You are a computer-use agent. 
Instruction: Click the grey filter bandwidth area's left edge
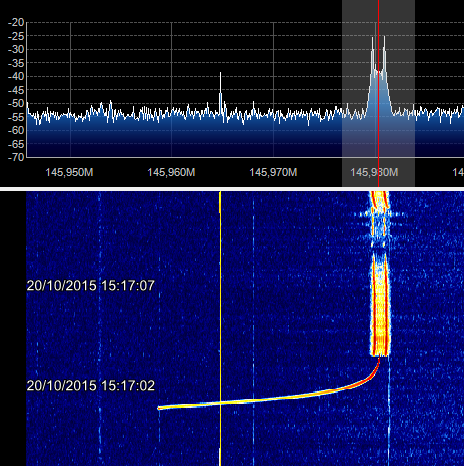click(x=342, y=93)
